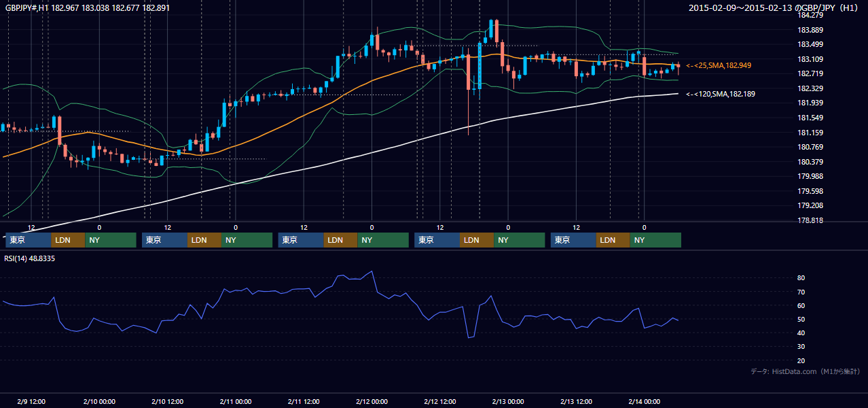Click the 2/11 00:00 time axis label
Screen dimensions: 868x408
pos(236,401)
